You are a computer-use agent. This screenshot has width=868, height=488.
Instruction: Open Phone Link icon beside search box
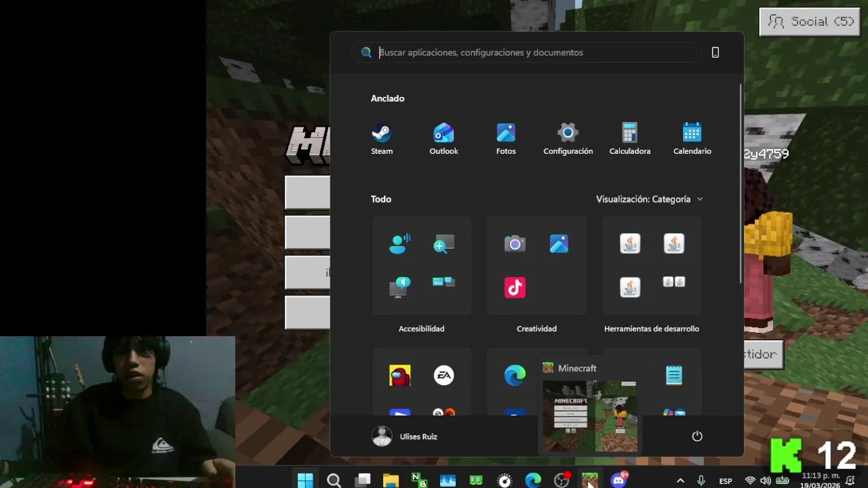click(x=715, y=52)
